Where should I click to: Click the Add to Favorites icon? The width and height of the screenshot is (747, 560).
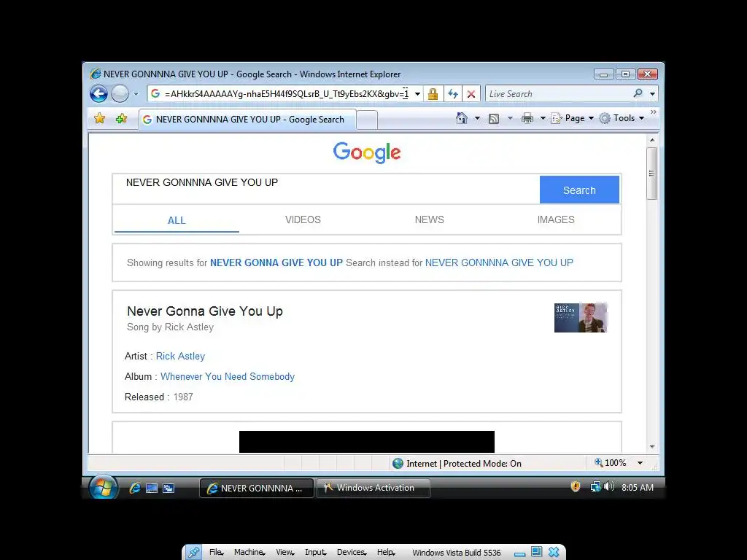[x=122, y=118]
